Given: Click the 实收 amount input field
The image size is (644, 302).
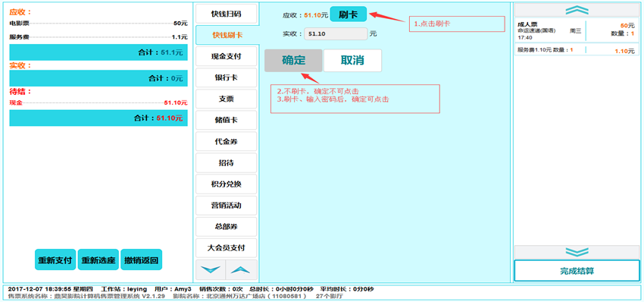Looking at the screenshot, I should [x=336, y=34].
